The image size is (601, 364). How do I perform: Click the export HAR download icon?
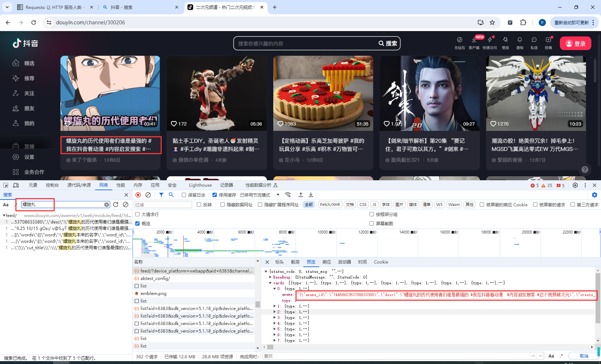tap(311, 195)
